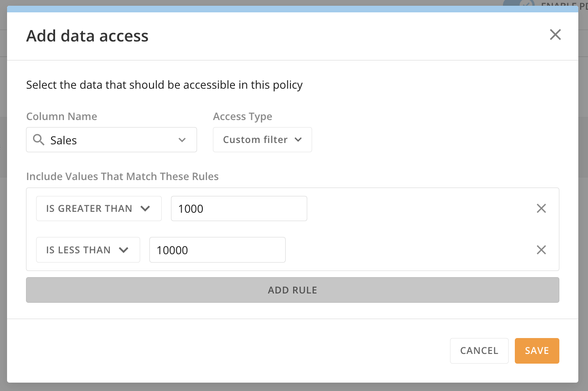Click the chevron arrow beside 'Sales'
588x391 pixels.
point(182,140)
